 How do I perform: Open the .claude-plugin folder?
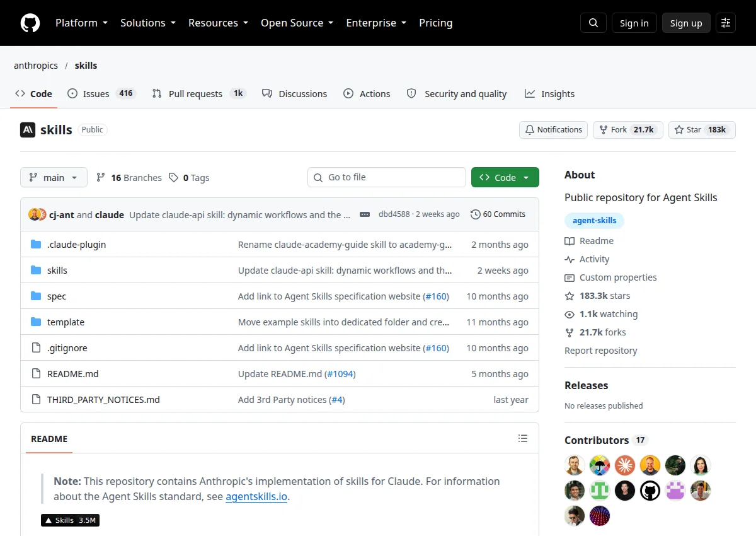pos(76,245)
